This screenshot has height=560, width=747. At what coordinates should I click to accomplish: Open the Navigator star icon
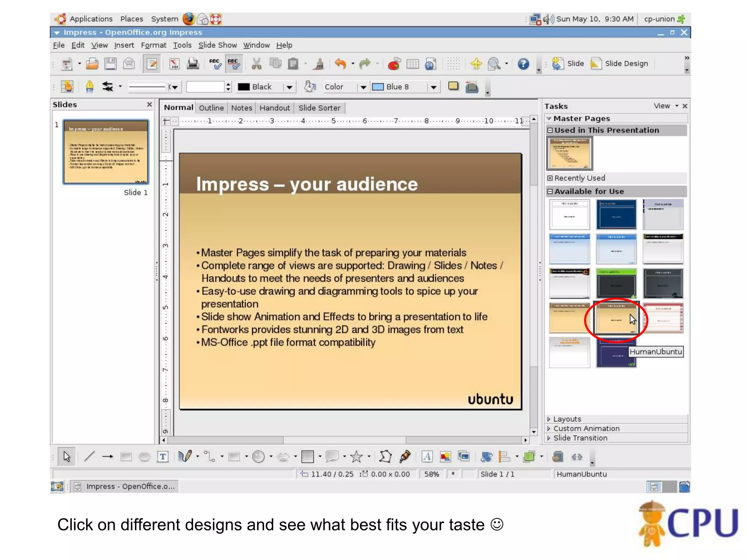(476, 64)
